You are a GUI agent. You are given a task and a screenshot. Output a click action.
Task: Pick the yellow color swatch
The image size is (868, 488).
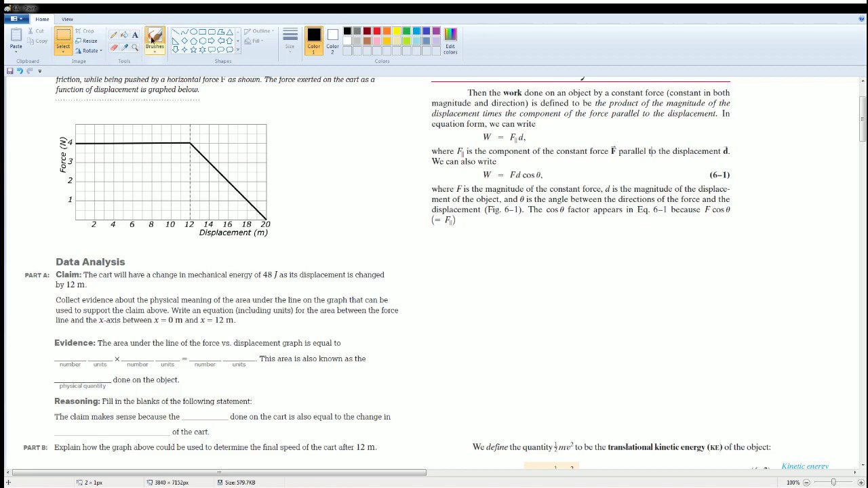(x=397, y=31)
